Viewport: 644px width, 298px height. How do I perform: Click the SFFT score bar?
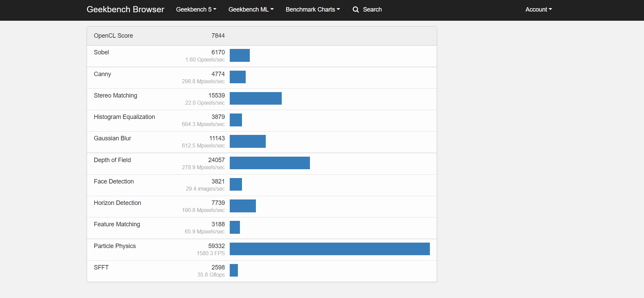pyautogui.click(x=234, y=270)
